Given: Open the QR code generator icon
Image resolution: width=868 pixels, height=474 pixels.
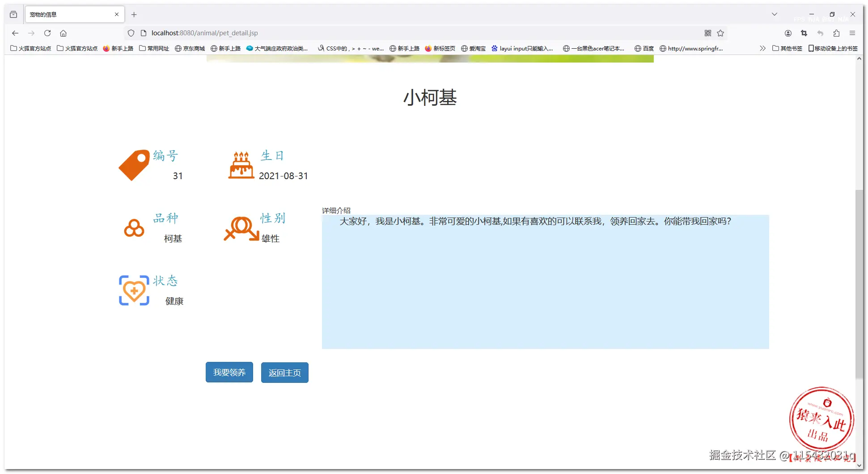Looking at the screenshot, I should coord(708,33).
